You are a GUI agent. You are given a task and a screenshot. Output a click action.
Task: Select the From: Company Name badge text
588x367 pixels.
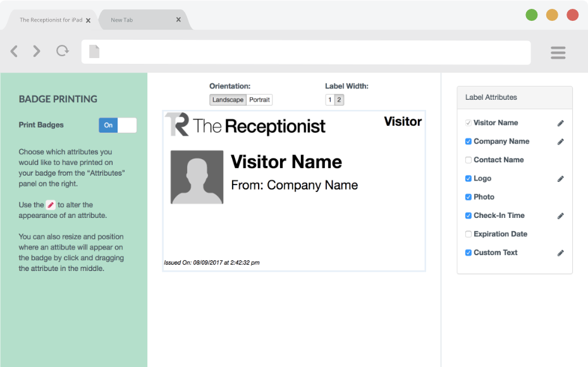click(x=295, y=185)
